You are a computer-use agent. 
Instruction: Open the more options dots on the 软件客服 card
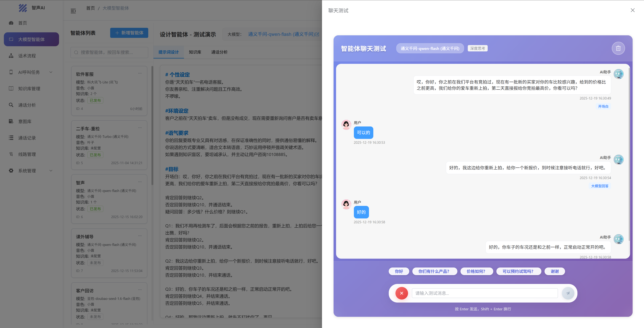click(x=140, y=73)
